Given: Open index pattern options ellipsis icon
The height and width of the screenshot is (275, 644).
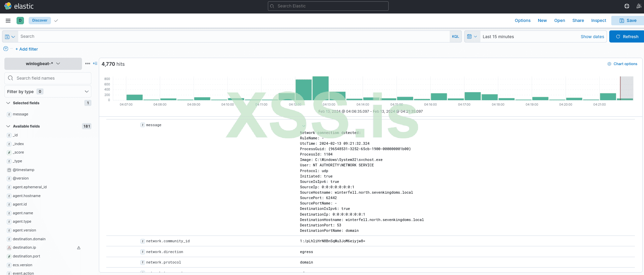Looking at the screenshot, I should point(88,63).
